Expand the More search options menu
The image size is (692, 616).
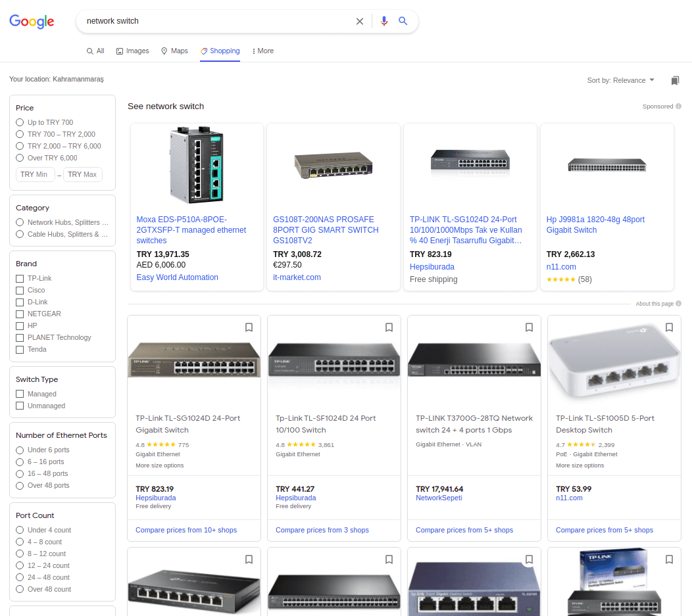262,51
